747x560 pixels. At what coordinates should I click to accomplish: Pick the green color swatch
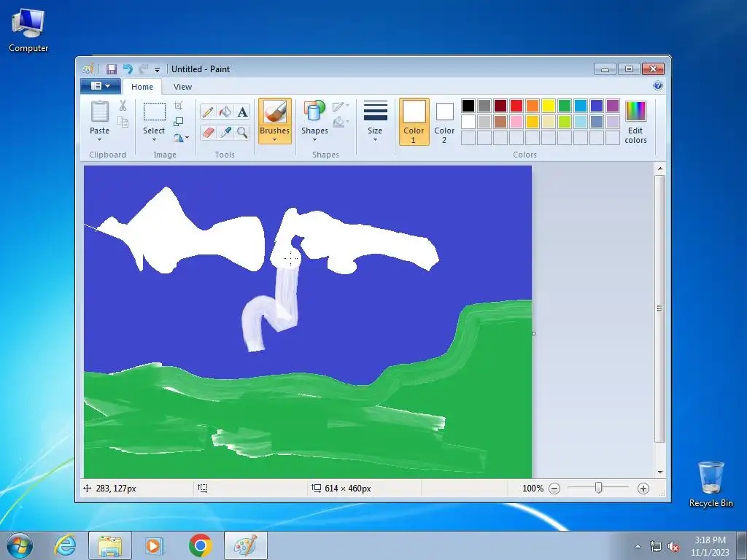pos(565,106)
